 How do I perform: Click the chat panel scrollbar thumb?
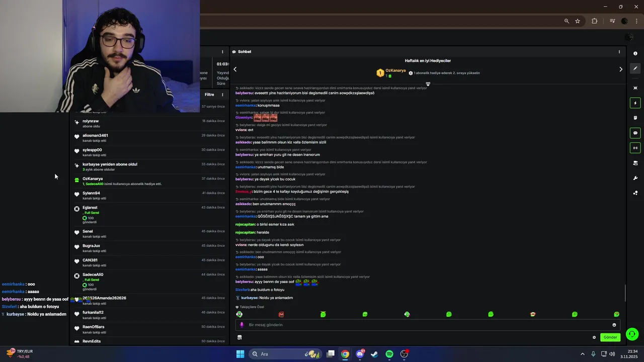coord(625,293)
